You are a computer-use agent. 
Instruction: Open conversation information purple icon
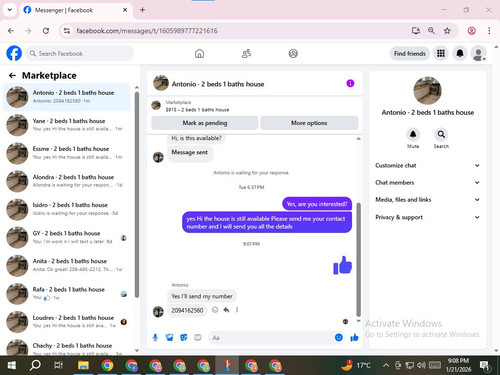click(x=350, y=83)
